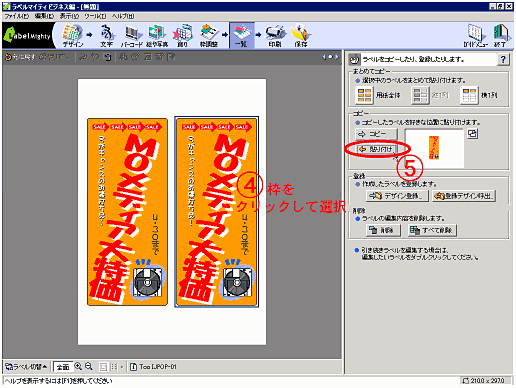Select the left orange MOX label
Viewport: 516px width, 388px height.
point(127,211)
